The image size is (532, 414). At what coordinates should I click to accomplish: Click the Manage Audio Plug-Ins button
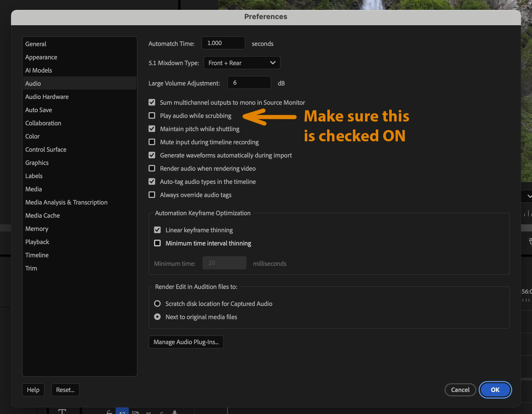pos(186,342)
